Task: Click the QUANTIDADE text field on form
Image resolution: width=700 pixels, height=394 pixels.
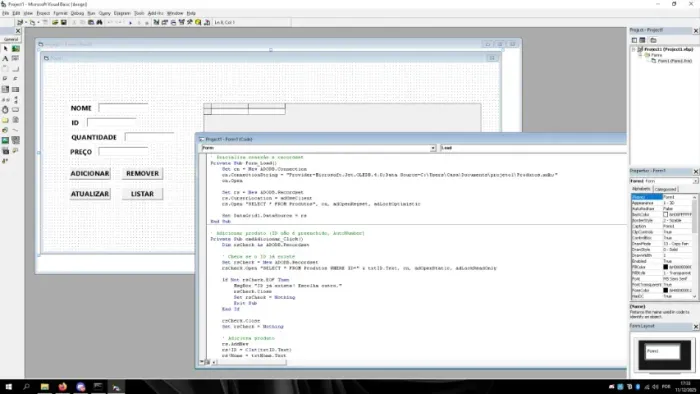Action: tap(149, 137)
